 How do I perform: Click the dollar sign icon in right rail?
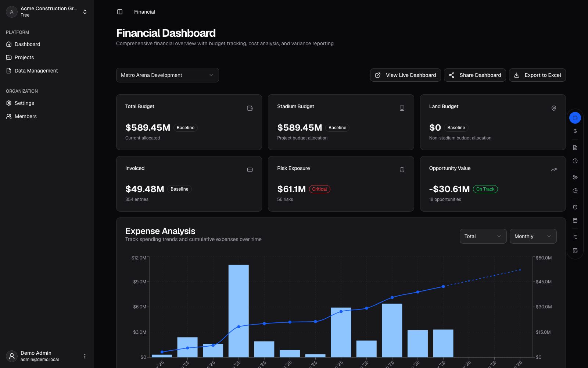[575, 131]
